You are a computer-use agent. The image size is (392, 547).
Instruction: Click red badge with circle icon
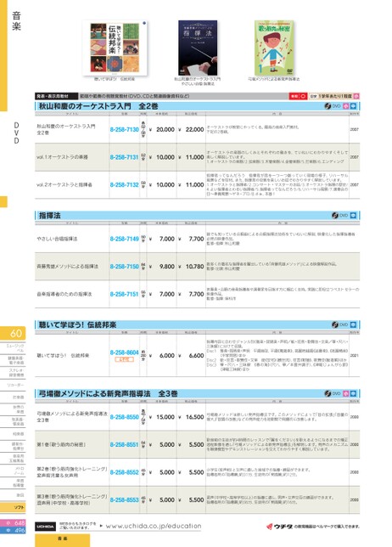pos(299,96)
